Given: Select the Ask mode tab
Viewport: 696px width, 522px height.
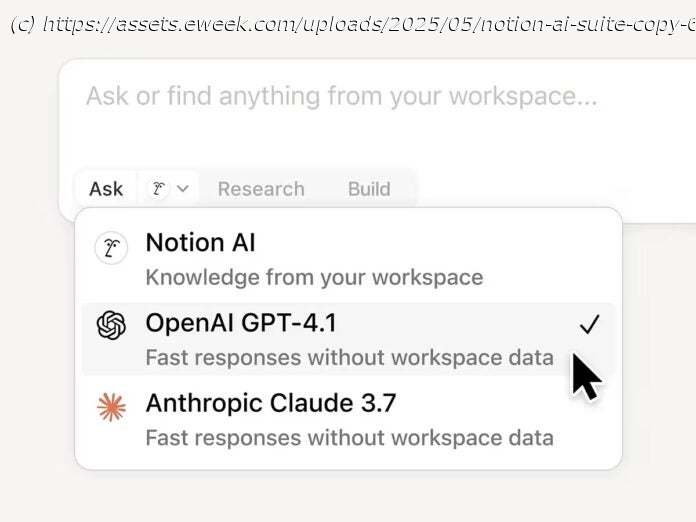Looking at the screenshot, I should [x=106, y=188].
